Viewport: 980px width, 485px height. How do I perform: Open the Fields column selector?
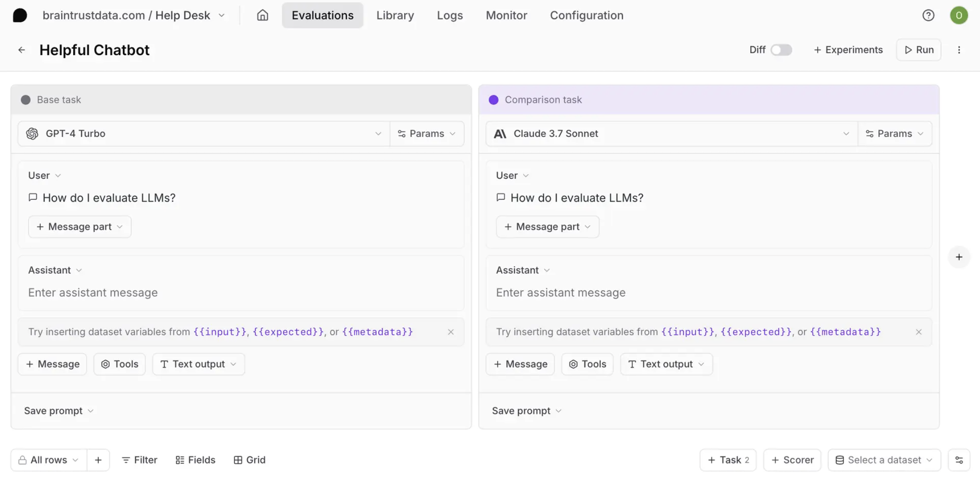195,460
